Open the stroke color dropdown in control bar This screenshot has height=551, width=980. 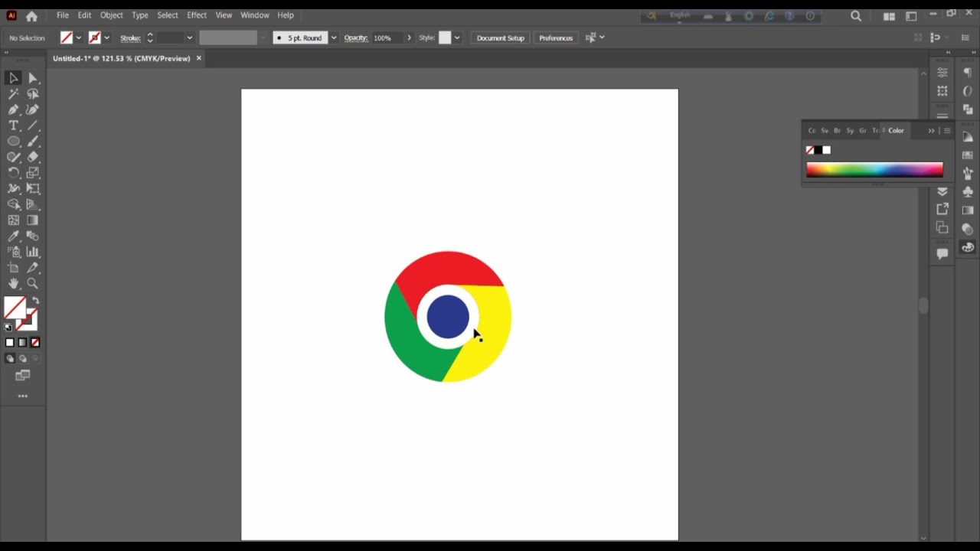click(x=106, y=37)
